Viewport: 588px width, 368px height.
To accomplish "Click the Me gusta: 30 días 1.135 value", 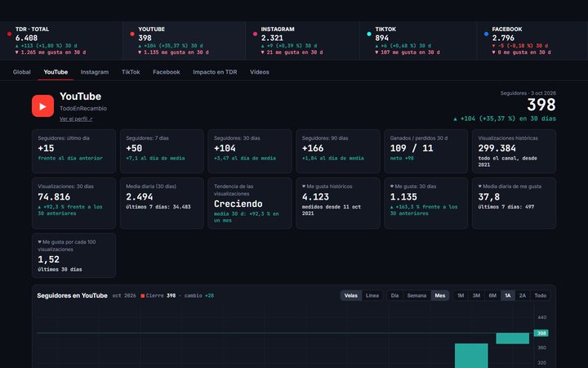I will coord(403,197).
